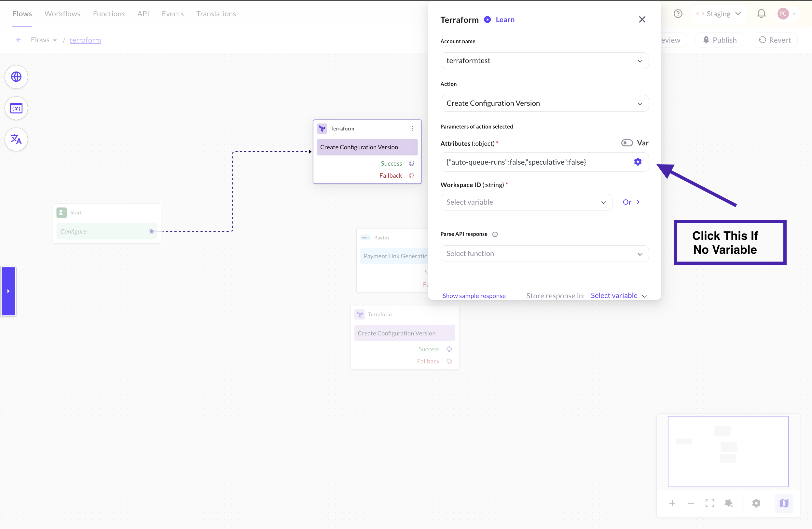The width and height of the screenshot is (812, 529).
Task: Click the back arrow beside Flows breadcrumb
Action: point(19,40)
